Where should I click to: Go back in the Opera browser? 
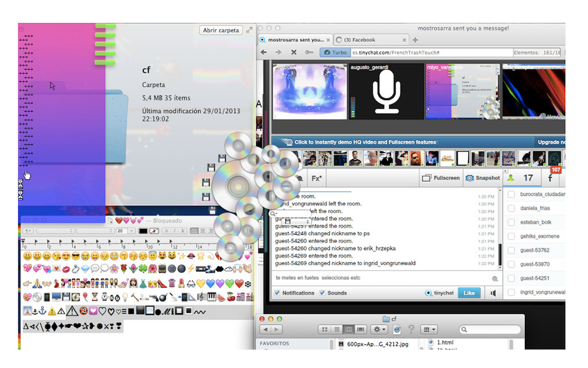(x=264, y=52)
